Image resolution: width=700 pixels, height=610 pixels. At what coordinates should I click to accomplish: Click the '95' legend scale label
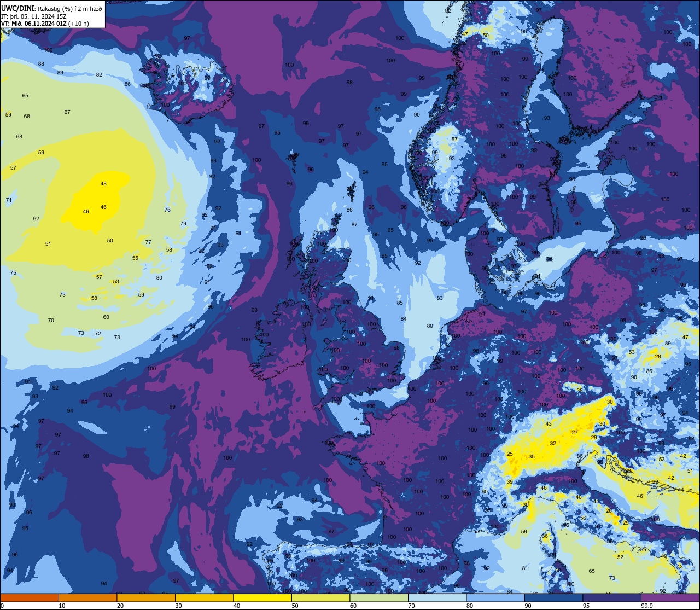[586, 606]
